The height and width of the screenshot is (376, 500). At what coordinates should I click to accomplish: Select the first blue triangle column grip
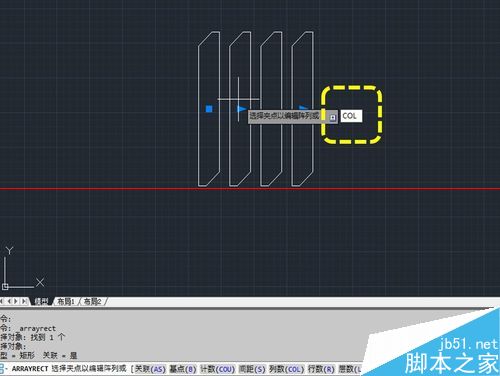coord(241,109)
